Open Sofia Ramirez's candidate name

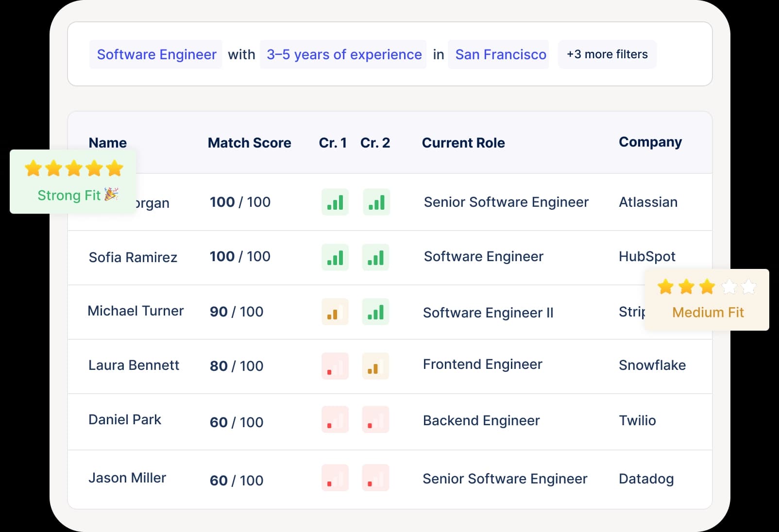pyautogui.click(x=133, y=257)
